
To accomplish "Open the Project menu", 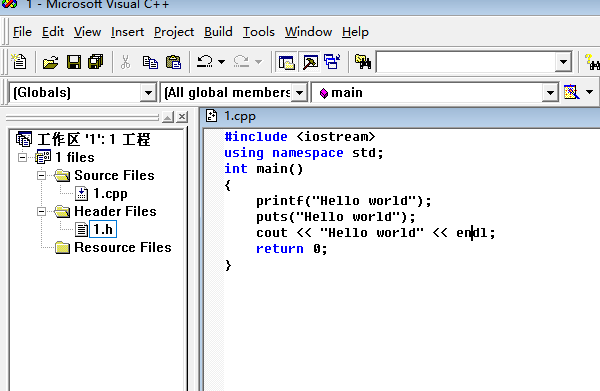I will click(x=174, y=32).
